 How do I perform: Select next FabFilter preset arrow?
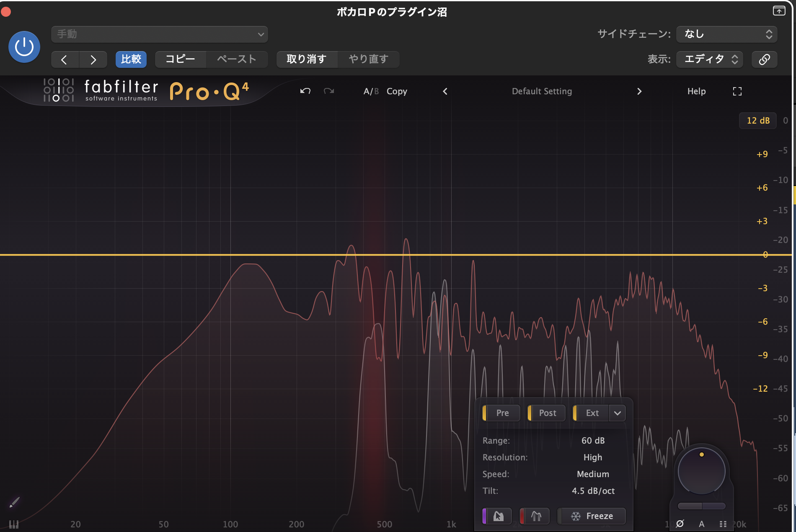click(x=639, y=91)
